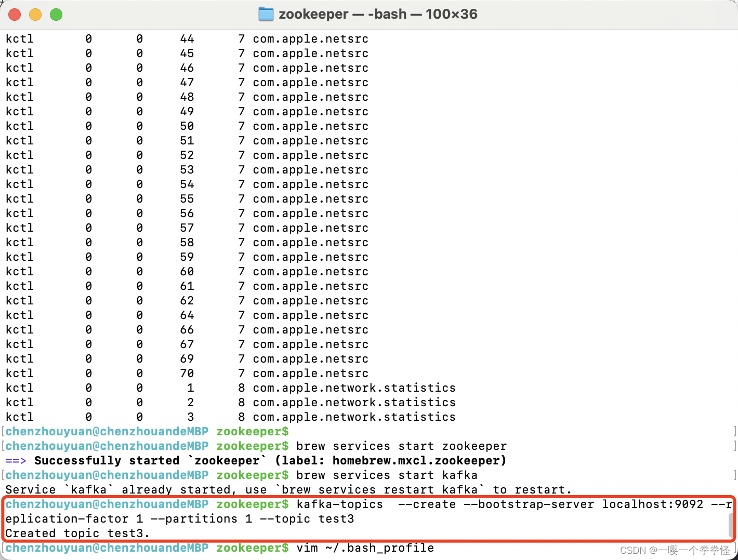Click the kctl row with number 47
Viewport: 738px width, 560px height.
click(x=187, y=83)
